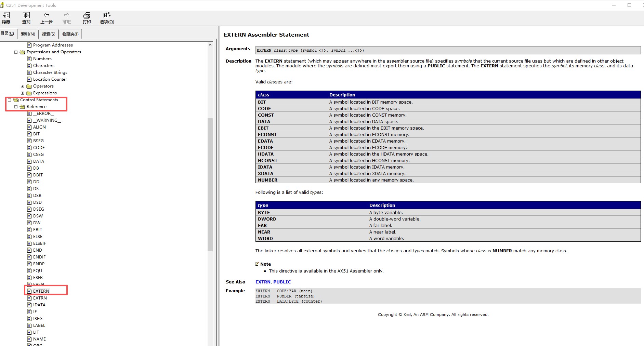Click the page icon next to ELSEIF

click(29, 243)
